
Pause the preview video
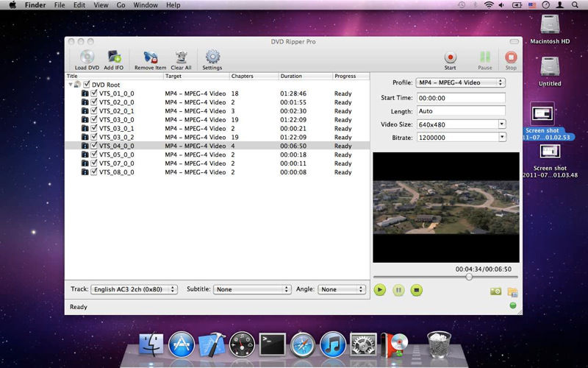tap(398, 290)
